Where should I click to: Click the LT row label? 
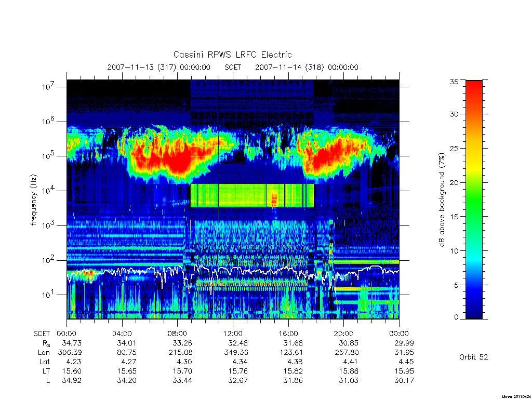click(46, 371)
